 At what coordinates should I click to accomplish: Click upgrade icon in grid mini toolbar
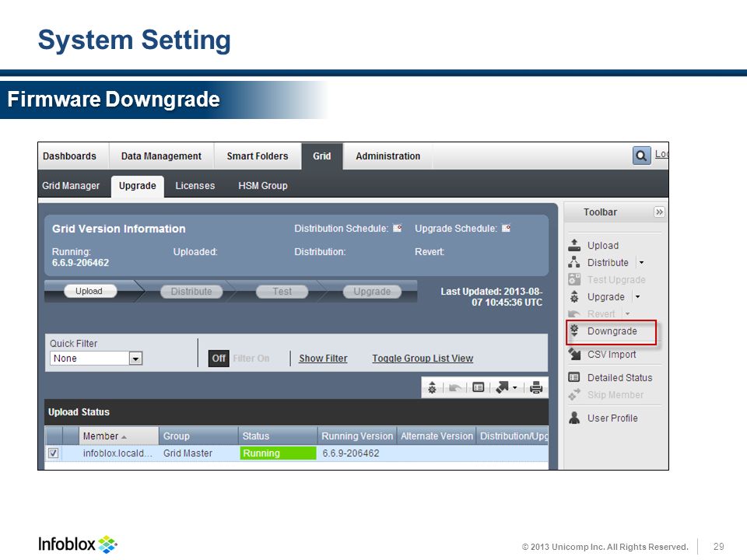point(432,387)
